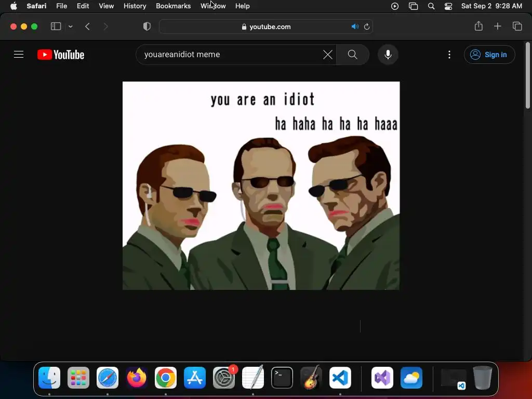Open Weather app from the Dock
The width and height of the screenshot is (532, 399).
[411, 378]
